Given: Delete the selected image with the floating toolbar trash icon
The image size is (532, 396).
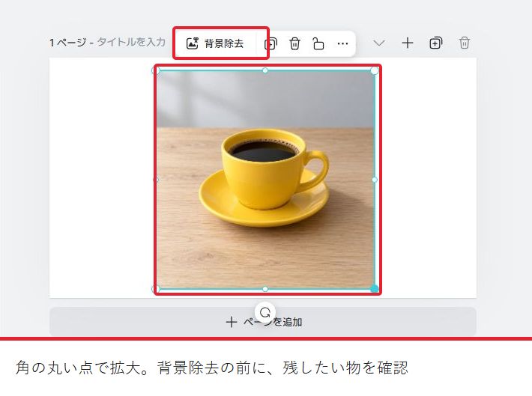Looking at the screenshot, I should pos(294,43).
